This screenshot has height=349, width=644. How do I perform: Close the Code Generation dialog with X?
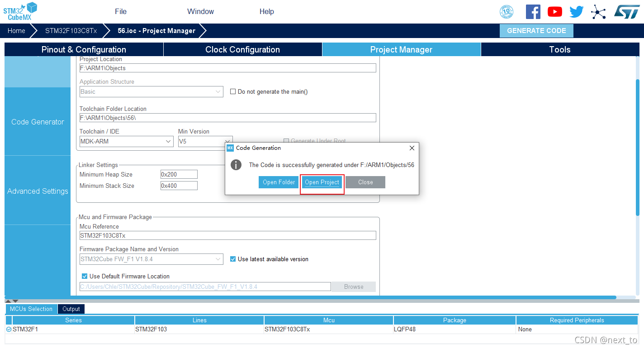pos(412,148)
